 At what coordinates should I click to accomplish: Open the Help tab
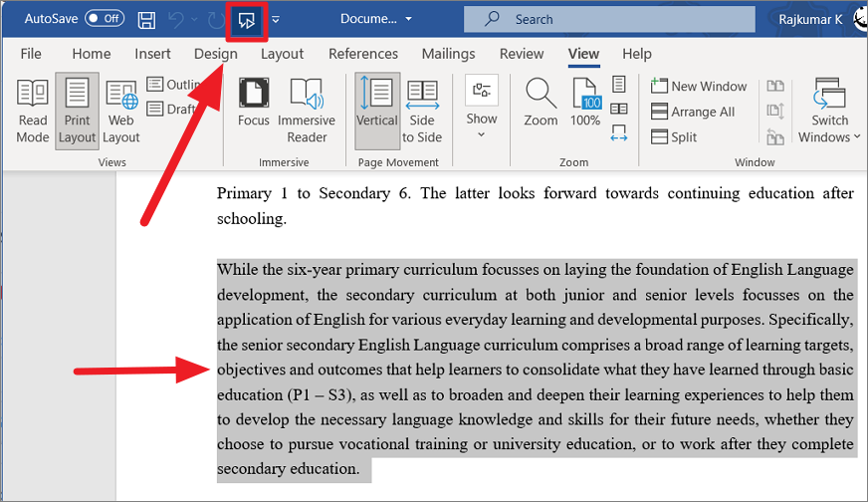637,54
